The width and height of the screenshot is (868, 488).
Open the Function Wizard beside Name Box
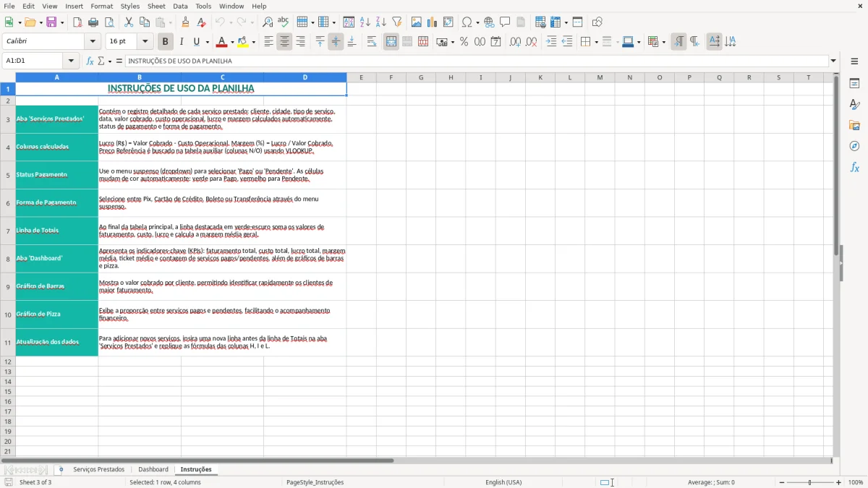click(90, 61)
